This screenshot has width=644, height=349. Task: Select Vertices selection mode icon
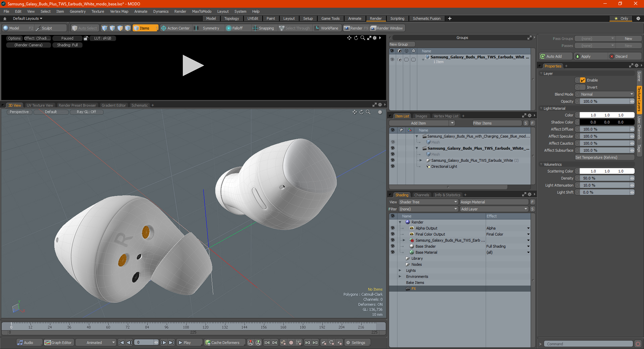[105, 28]
